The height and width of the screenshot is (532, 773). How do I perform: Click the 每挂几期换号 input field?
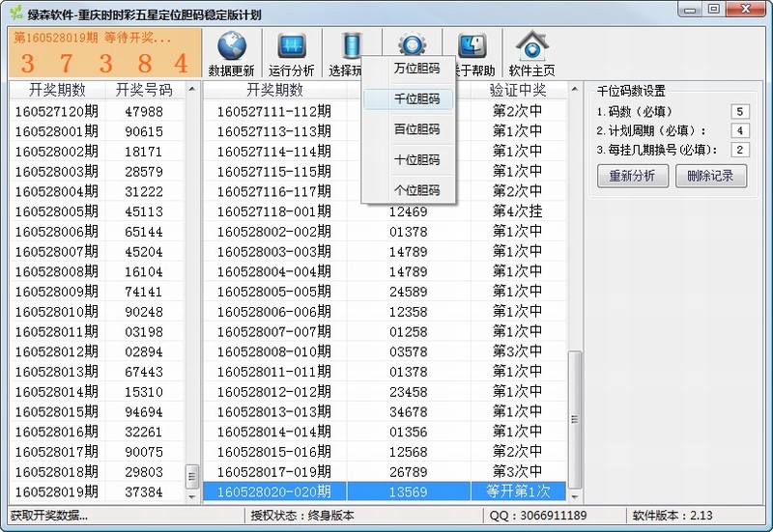point(740,150)
